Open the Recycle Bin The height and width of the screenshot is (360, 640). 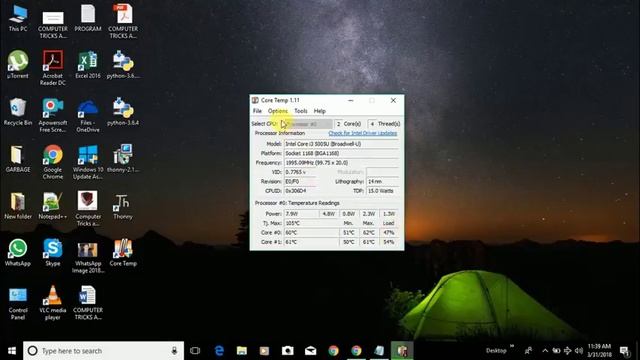click(x=18, y=111)
